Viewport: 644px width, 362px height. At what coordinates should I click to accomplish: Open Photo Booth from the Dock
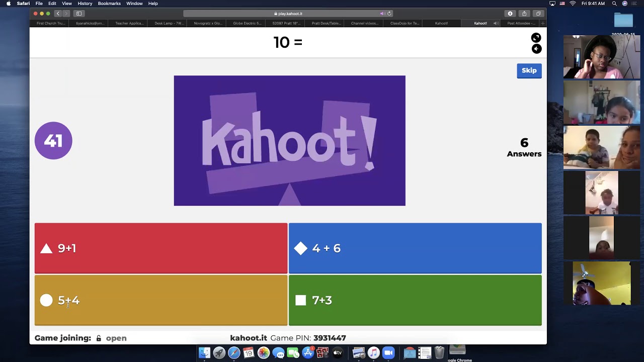coord(323,353)
